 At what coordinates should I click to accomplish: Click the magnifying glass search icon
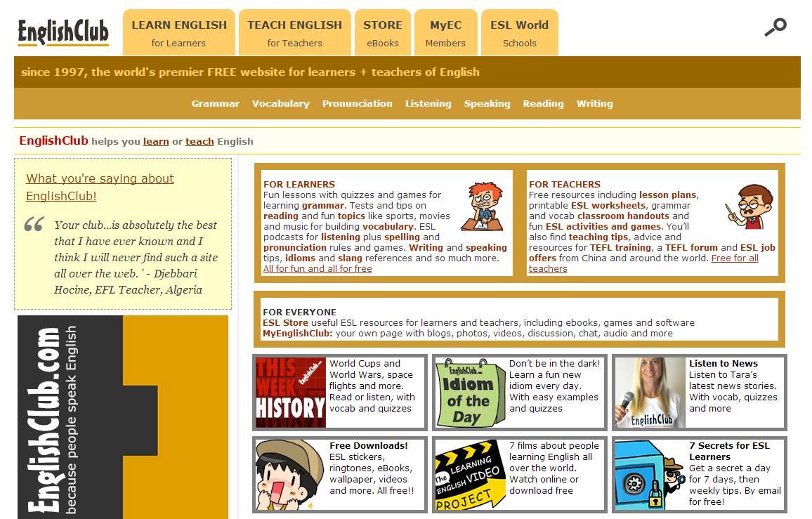point(775,27)
